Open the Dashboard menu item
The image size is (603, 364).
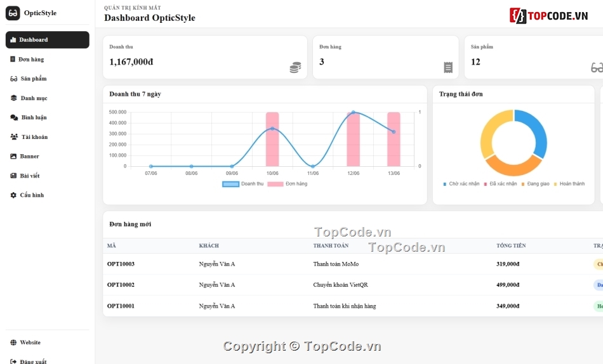[x=48, y=39]
